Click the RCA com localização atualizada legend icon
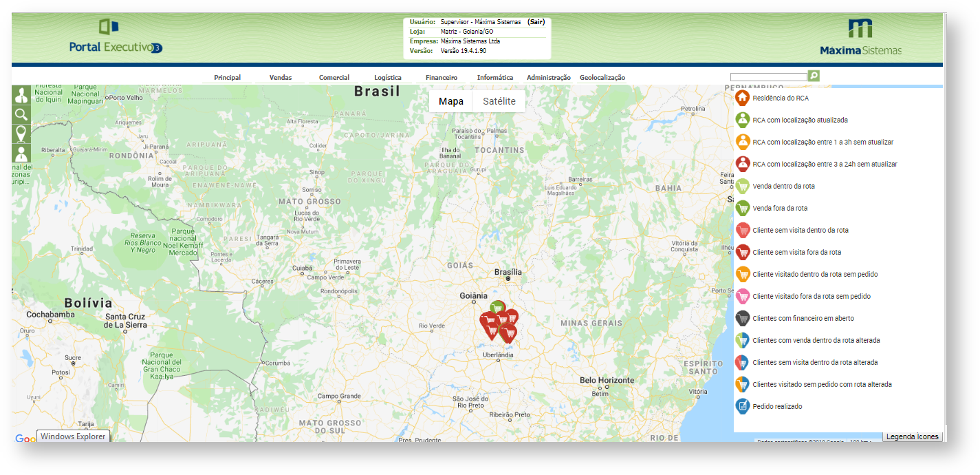 coord(742,120)
